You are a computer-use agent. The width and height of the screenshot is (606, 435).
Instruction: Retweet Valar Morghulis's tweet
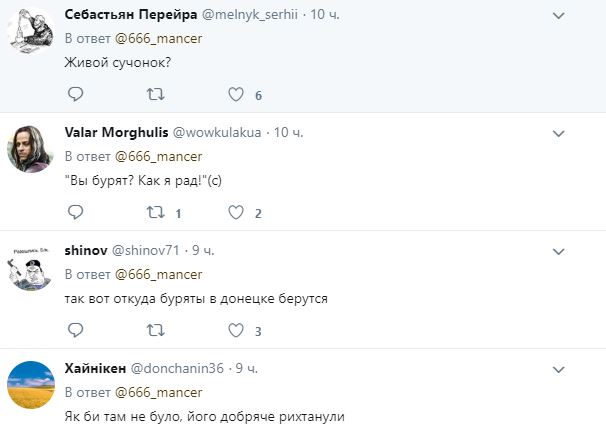(x=155, y=212)
